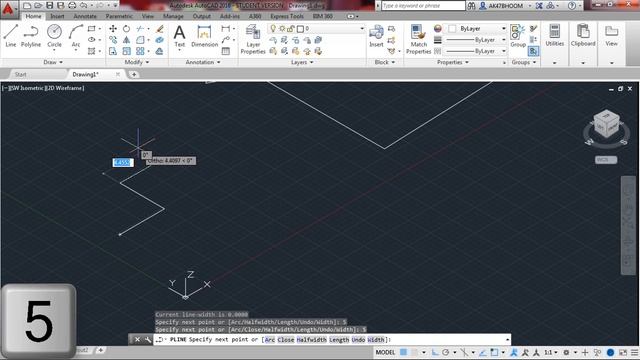Select the Arc tool

point(76,35)
